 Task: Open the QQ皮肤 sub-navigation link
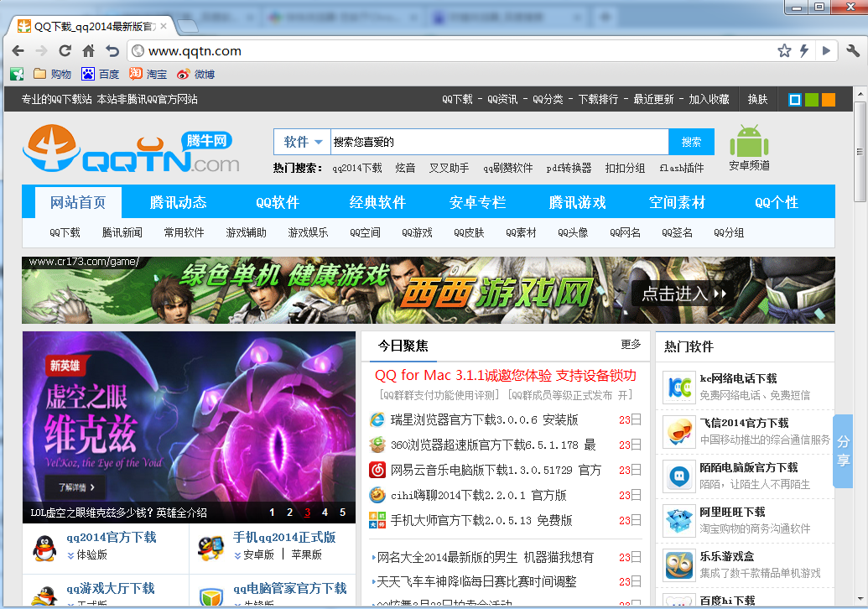[469, 232]
